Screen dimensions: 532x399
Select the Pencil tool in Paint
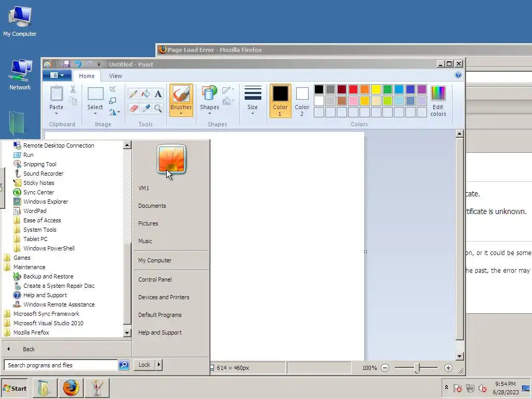point(134,94)
